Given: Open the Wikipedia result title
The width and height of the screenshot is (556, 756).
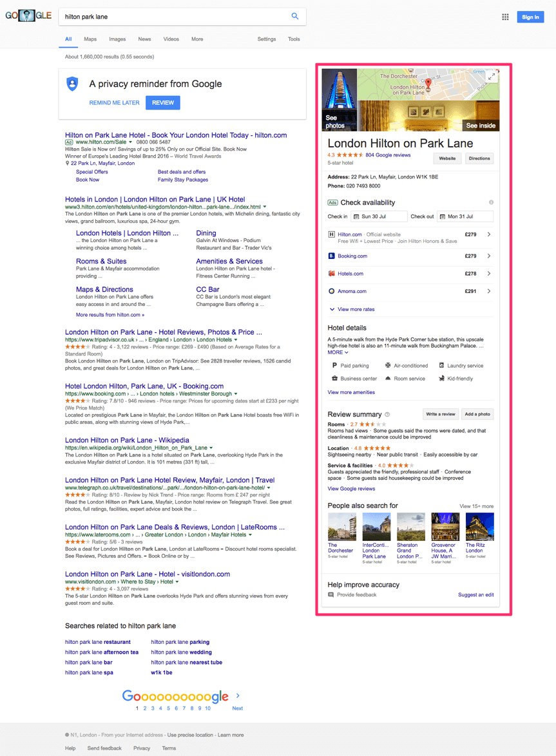Looking at the screenshot, I should tap(127, 440).
